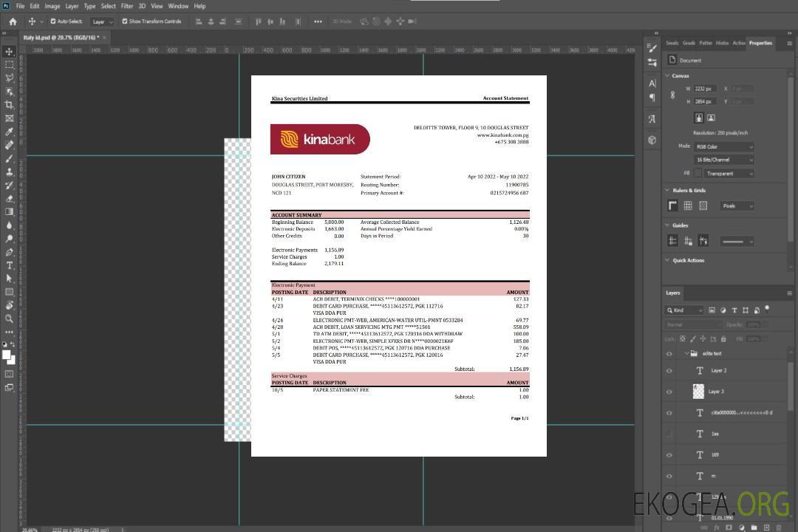Click the canvas Fill color swatch
Viewport: 798px width, 532px height.
697,174
